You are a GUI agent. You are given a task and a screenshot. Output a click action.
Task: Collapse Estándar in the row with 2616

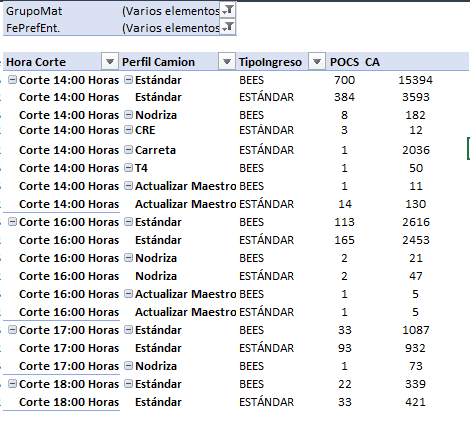(128, 222)
